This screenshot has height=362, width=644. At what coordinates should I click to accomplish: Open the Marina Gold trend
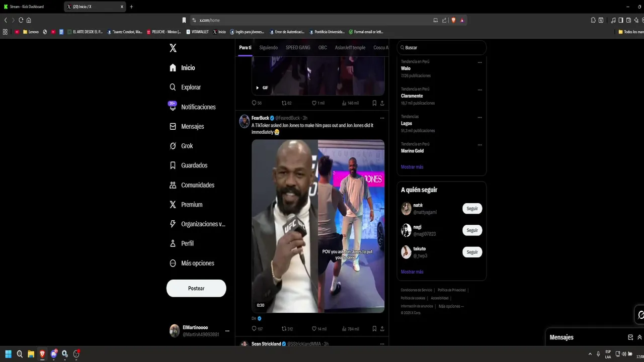click(x=413, y=151)
